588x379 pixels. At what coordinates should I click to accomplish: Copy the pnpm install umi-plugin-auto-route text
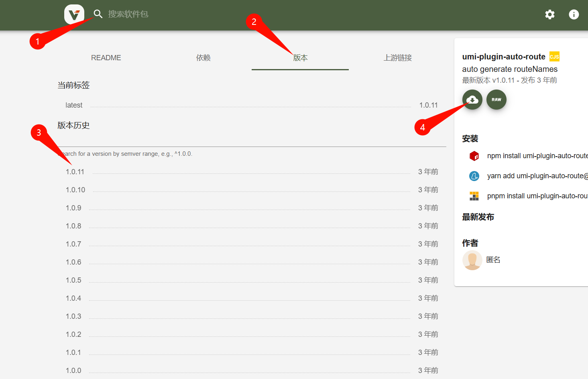click(x=537, y=196)
